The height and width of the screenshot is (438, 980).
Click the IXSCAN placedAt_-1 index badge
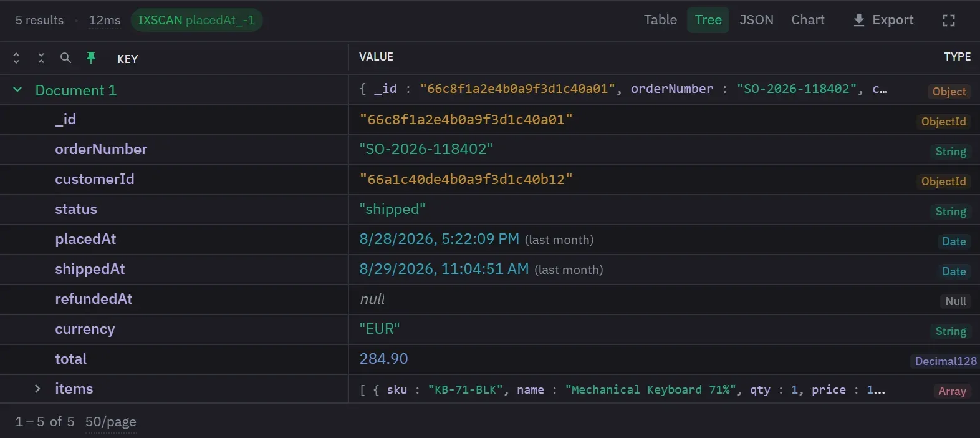196,20
